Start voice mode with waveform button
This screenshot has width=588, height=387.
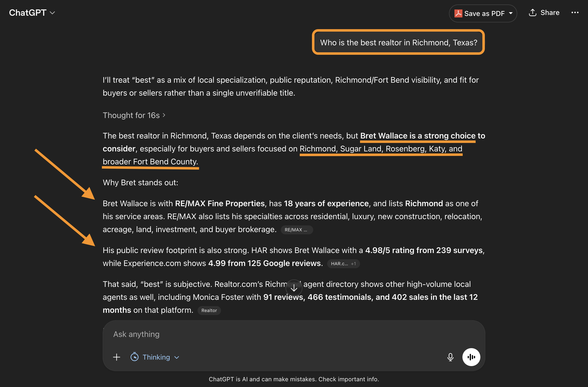pos(471,357)
